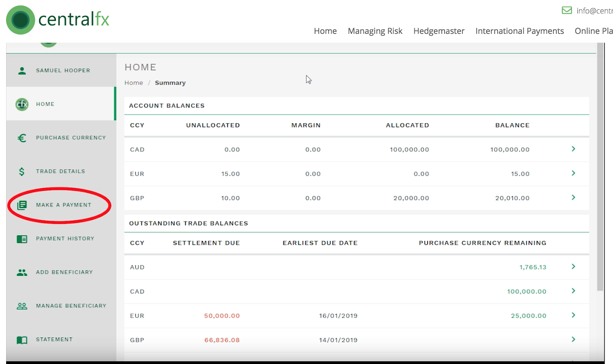613x364 pixels.
Task: Click the Home breadcrumb link
Action: point(133,83)
